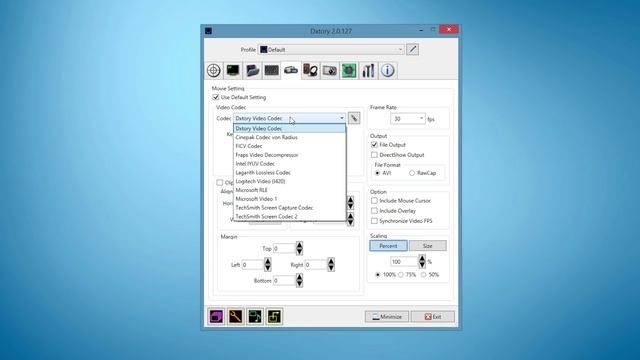Adjust the Right margin stepper arrows
The height and width of the screenshot is (360, 640).
(331, 264)
